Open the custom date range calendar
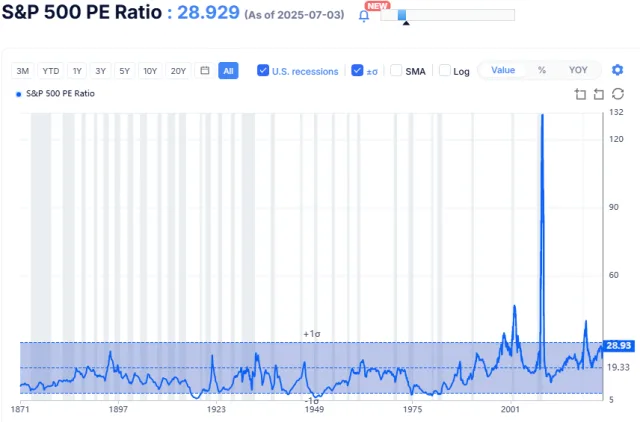This screenshot has height=422, width=640. pyautogui.click(x=205, y=71)
